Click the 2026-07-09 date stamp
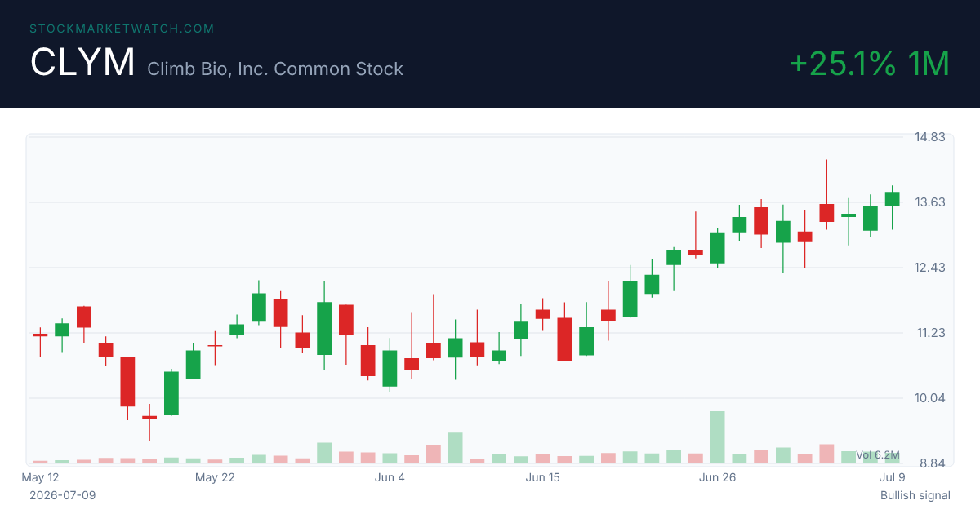 click(x=63, y=495)
